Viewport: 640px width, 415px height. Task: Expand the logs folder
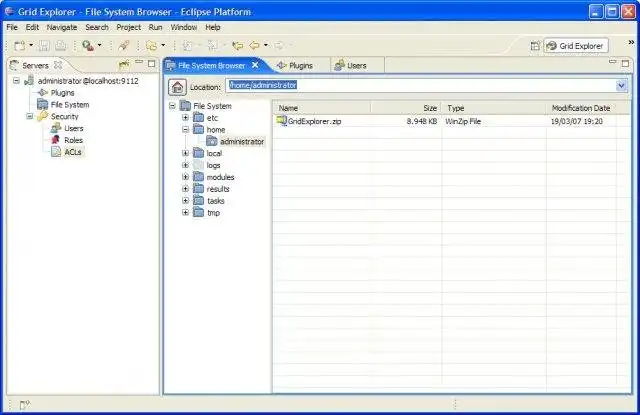coord(185,165)
